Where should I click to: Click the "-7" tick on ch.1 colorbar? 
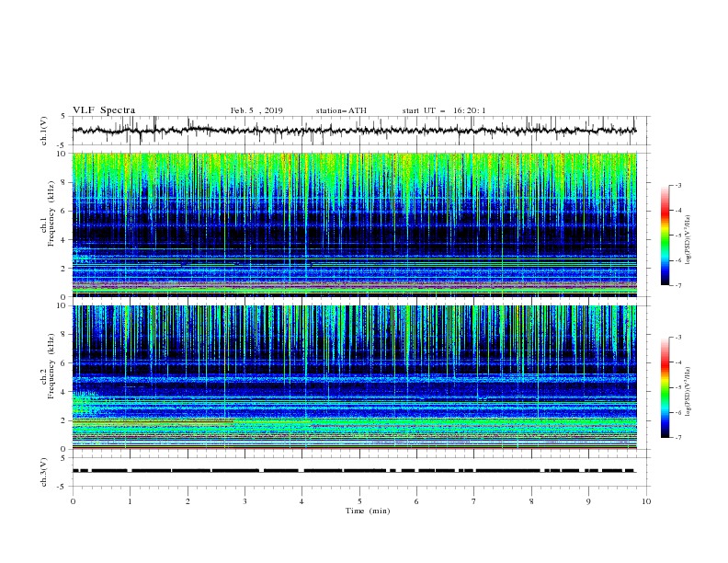pos(677,286)
